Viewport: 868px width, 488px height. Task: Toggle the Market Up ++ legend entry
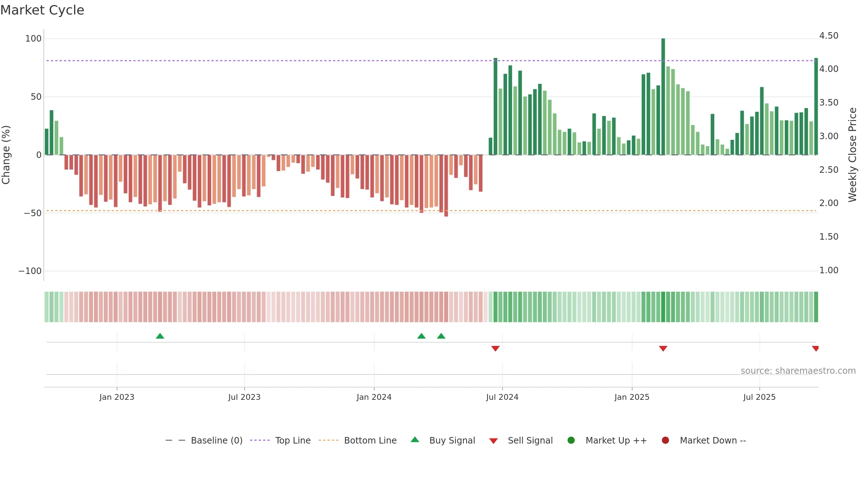tap(607, 440)
